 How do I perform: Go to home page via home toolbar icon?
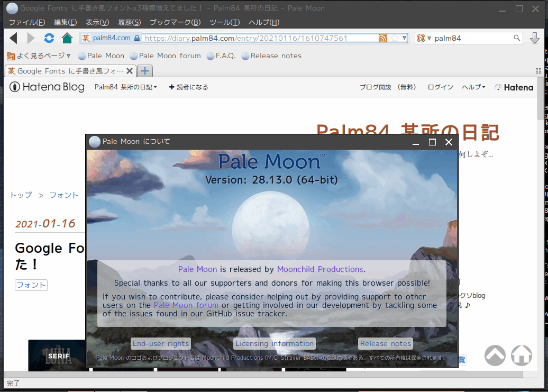[67, 38]
